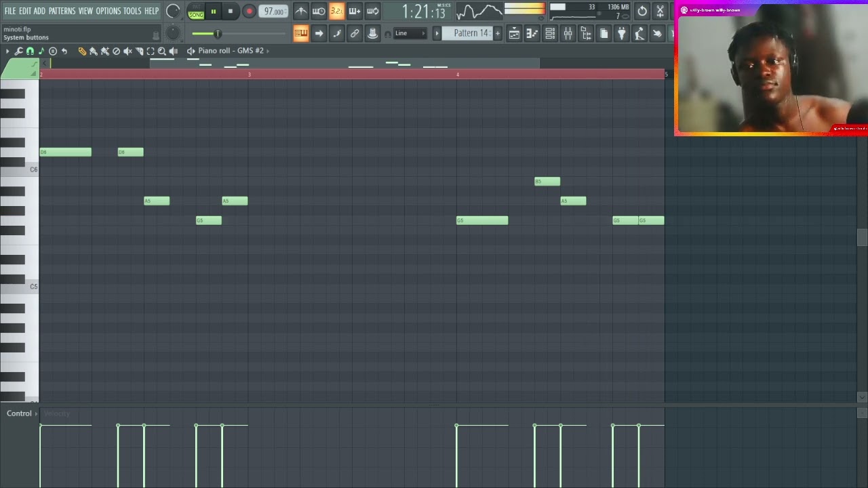868x488 pixels.
Task: Toggle the metronome icon
Action: pyautogui.click(x=300, y=11)
